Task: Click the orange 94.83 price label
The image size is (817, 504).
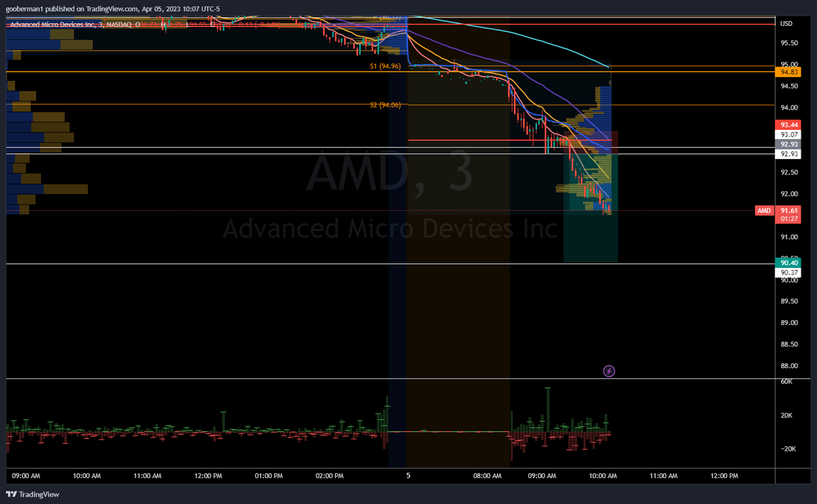Action: (790, 72)
